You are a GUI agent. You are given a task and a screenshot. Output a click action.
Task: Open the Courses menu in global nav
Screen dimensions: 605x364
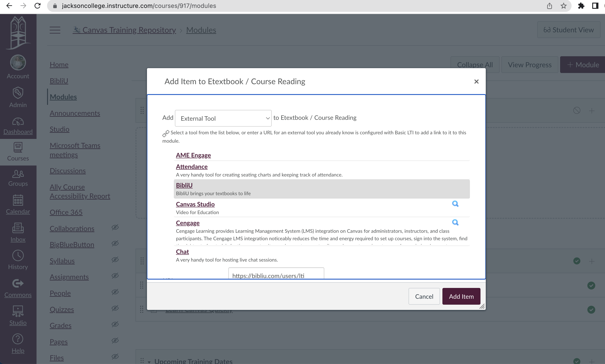18,152
